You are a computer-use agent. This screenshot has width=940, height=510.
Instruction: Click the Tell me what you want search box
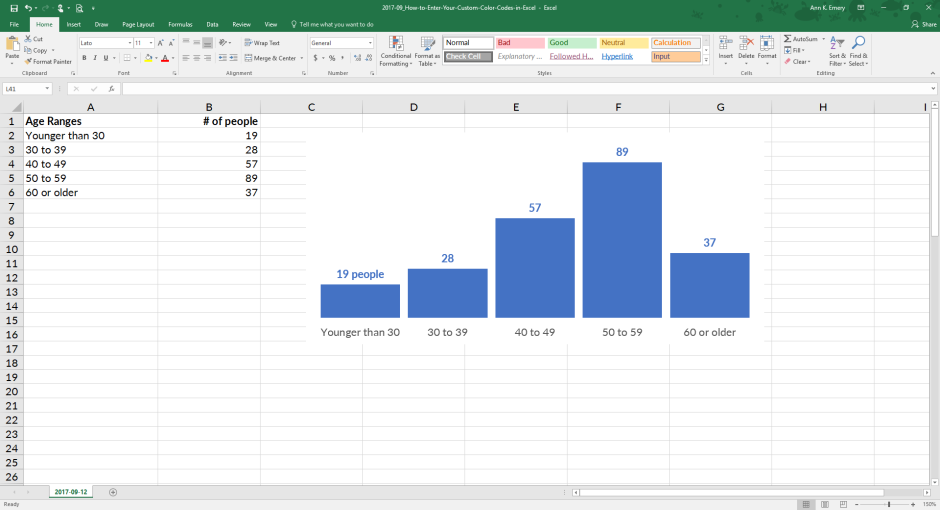(332, 25)
